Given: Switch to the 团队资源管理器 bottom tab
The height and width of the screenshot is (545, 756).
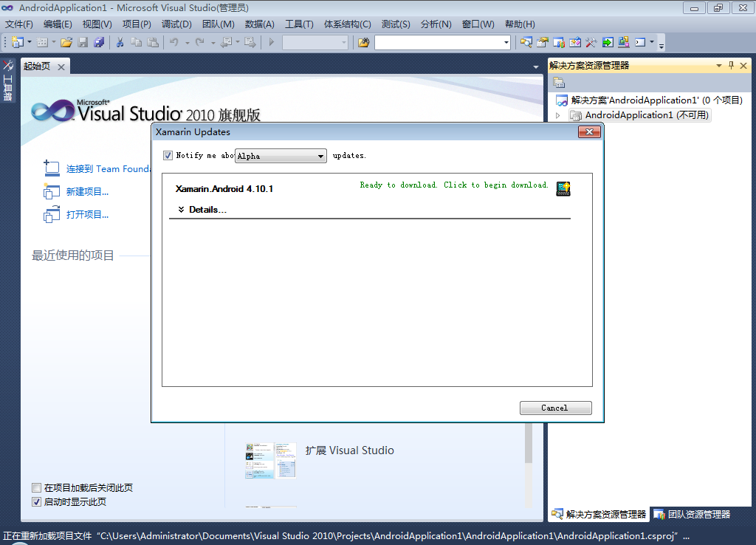Looking at the screenshot, I should (x=693, y=515).
